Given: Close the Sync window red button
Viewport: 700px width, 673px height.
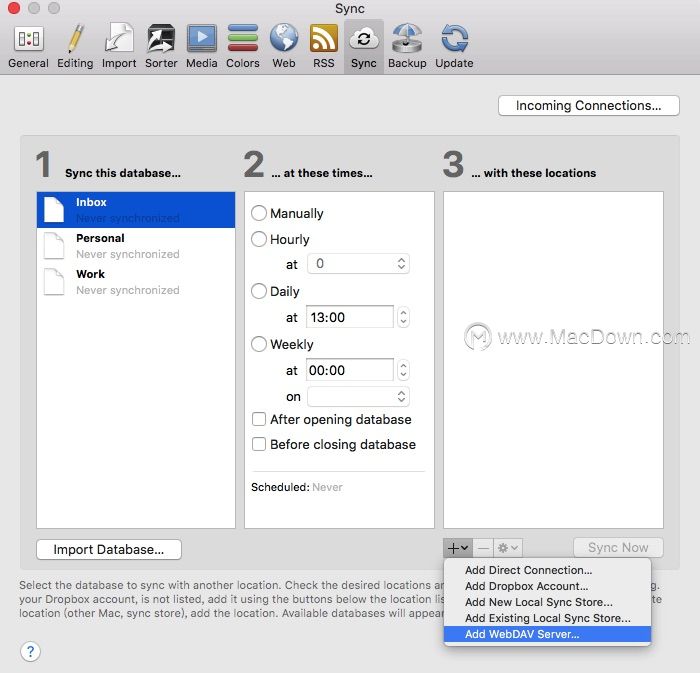Looking at the screenshot, I should (x=14, y=8).
